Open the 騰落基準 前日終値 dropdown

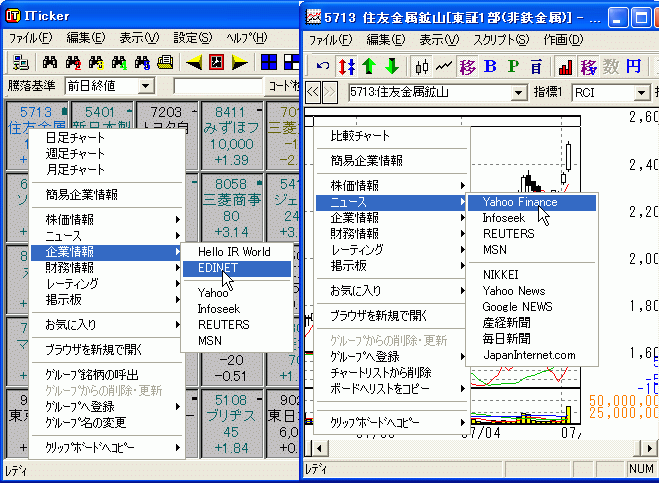[146, 87]
